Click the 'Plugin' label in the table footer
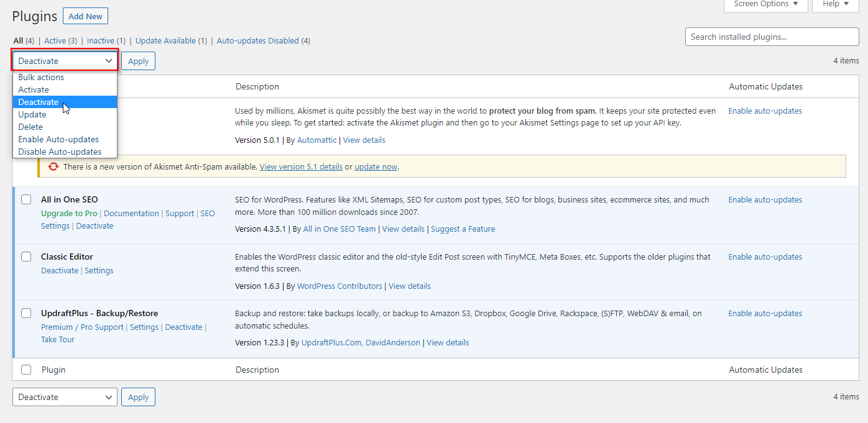The image size is (868, 423). point(53,370)
